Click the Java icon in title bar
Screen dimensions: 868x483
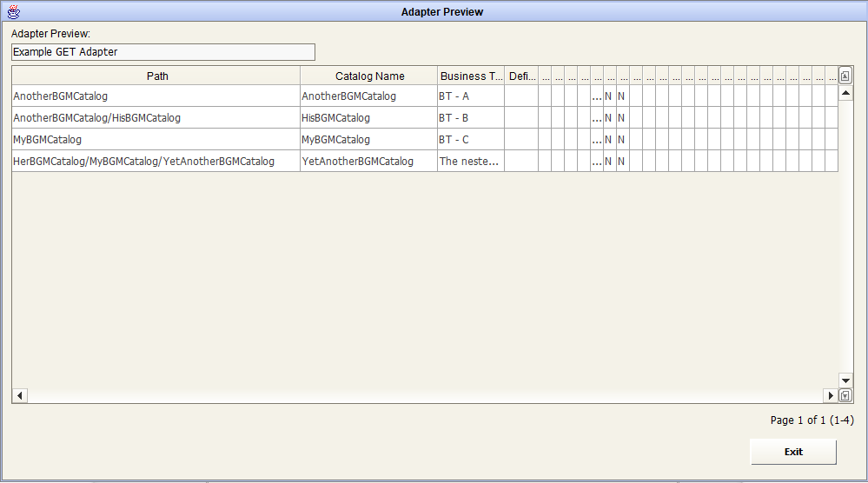tap(14, 11)
